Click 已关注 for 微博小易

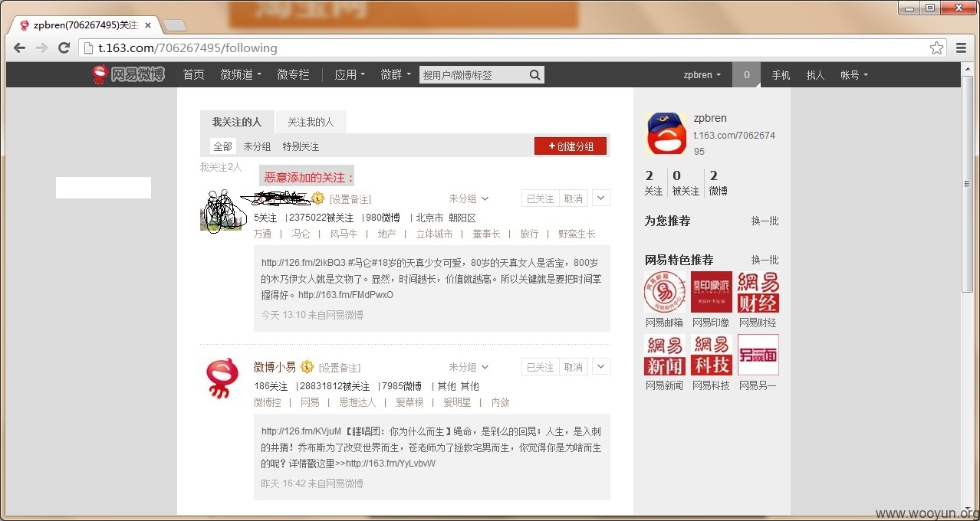point(541,367)
